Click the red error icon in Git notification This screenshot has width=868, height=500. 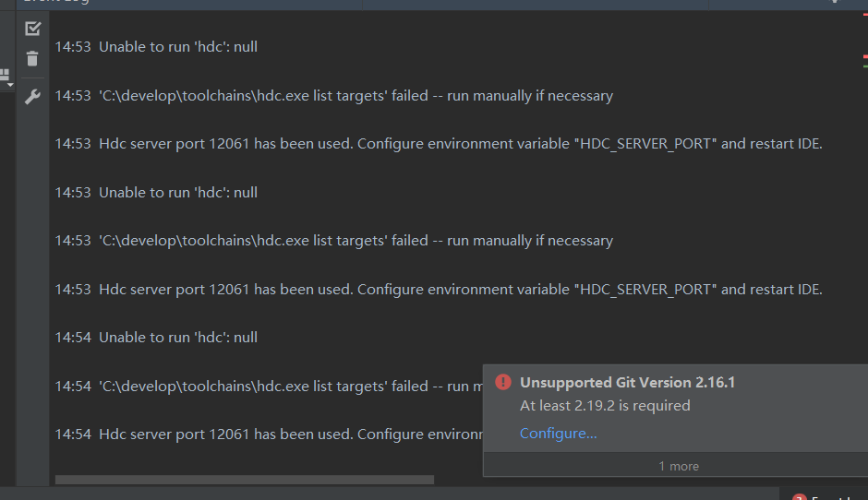(502, 382)
